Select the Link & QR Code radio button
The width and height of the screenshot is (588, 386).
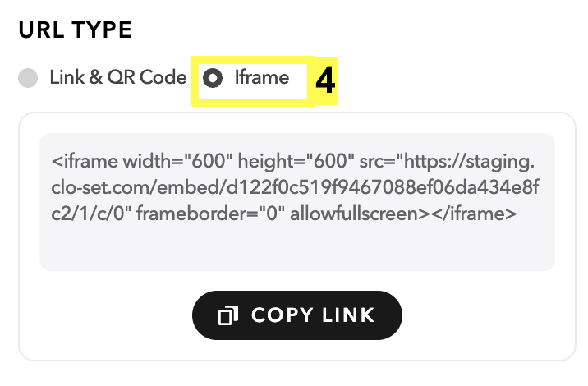28,78
